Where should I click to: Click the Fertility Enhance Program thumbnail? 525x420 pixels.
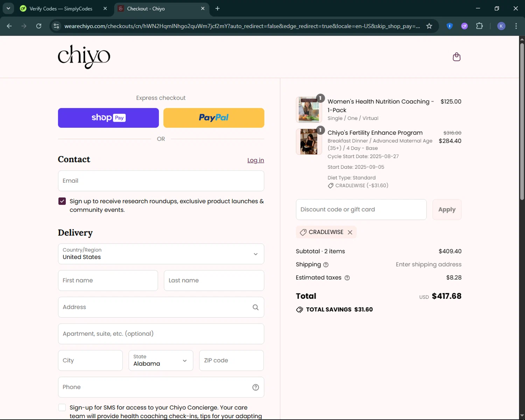[309, 141]
